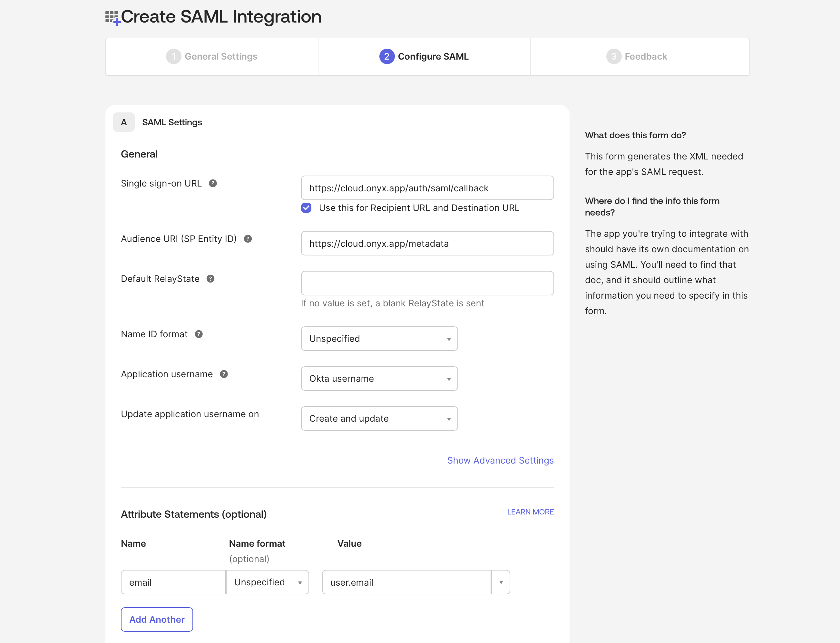Click the help icon beside Name ID format
Screen dimensions: 840x643
(x=199, y=334)
